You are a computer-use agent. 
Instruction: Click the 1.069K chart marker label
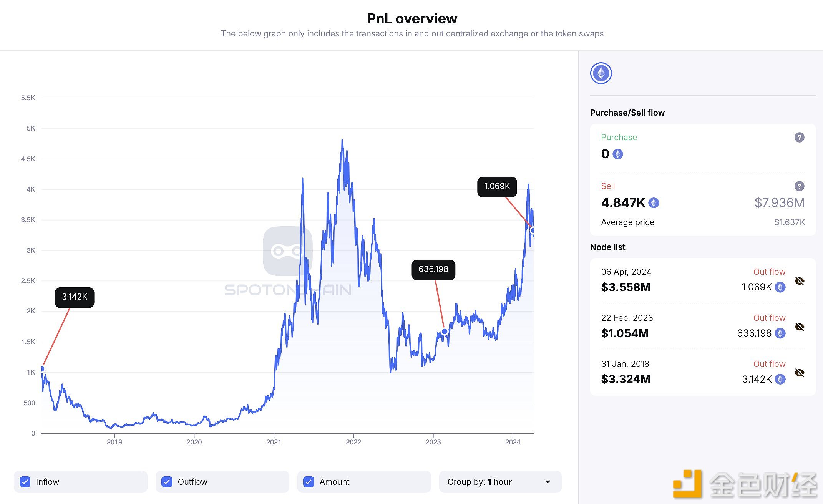pyautogui.click(x=497, y=187)
